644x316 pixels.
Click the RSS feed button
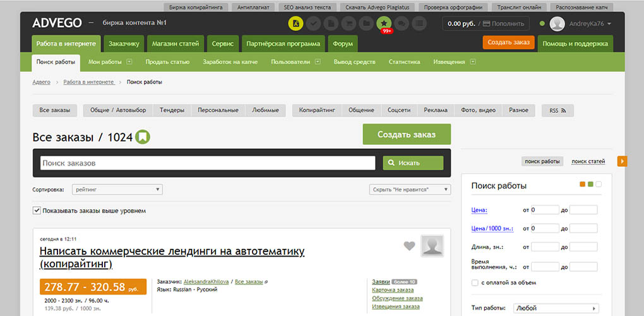tap(558, 111)
